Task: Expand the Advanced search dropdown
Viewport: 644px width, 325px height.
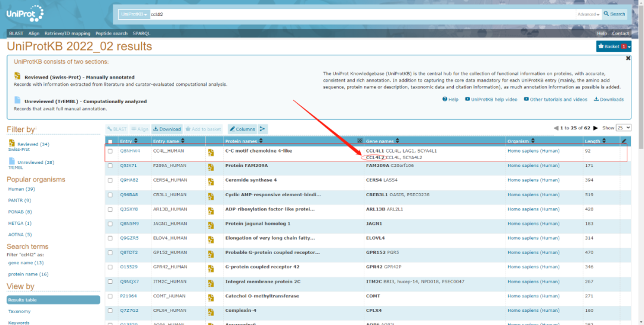Action: coord(588,14)
